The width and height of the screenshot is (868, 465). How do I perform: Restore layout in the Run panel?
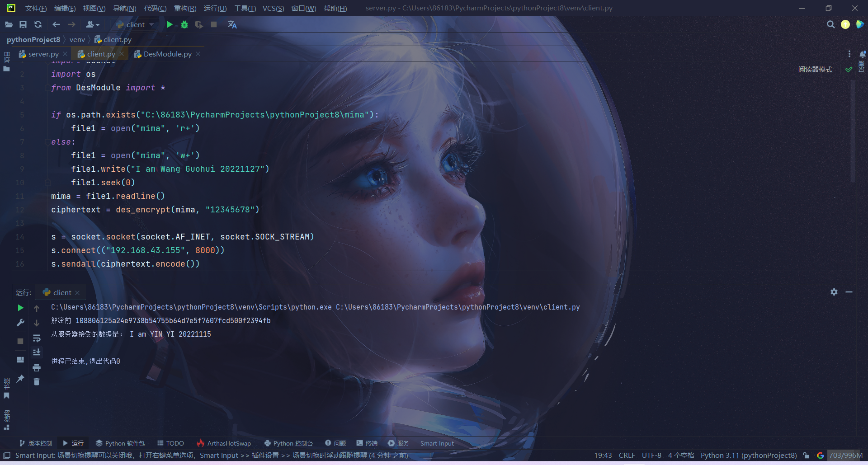(x=20, y=360)
